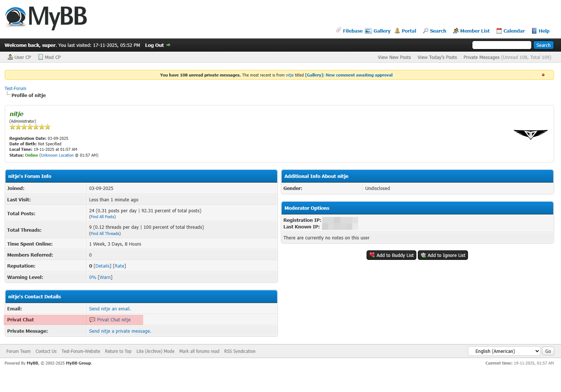
Task: Click the Warn link
Action: coord(105,277)
